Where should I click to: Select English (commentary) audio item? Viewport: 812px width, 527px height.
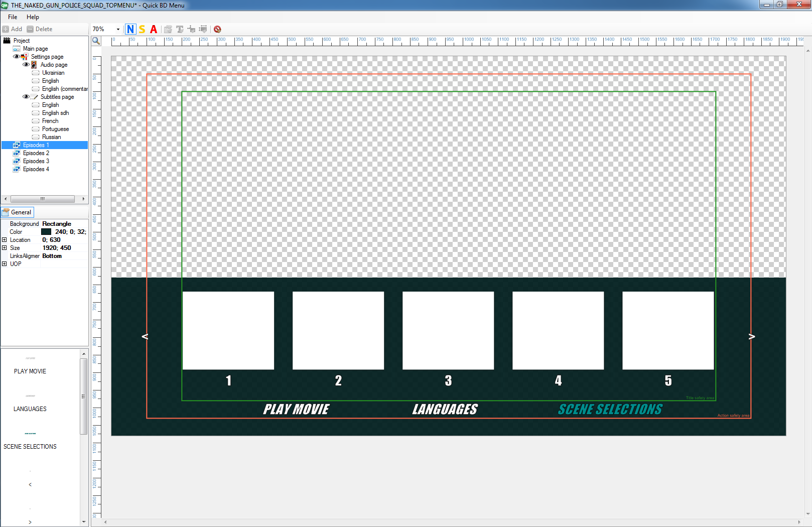point(65,89)
